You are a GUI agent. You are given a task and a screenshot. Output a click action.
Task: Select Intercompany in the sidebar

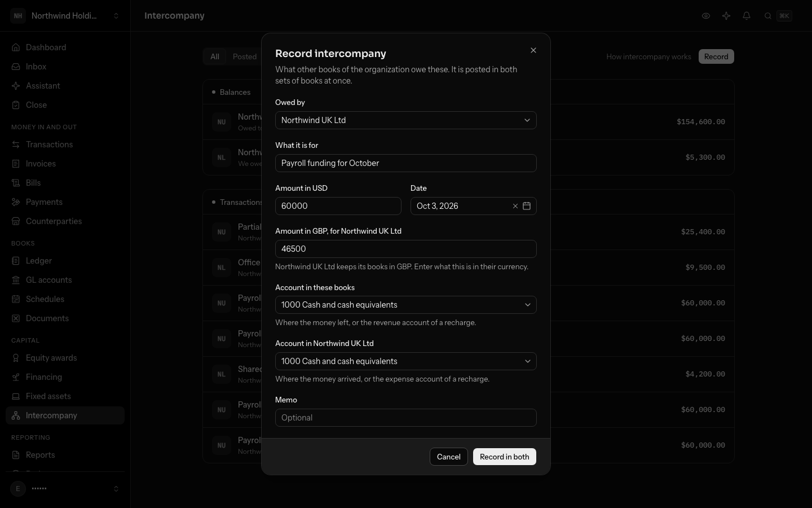coord(65,415)
